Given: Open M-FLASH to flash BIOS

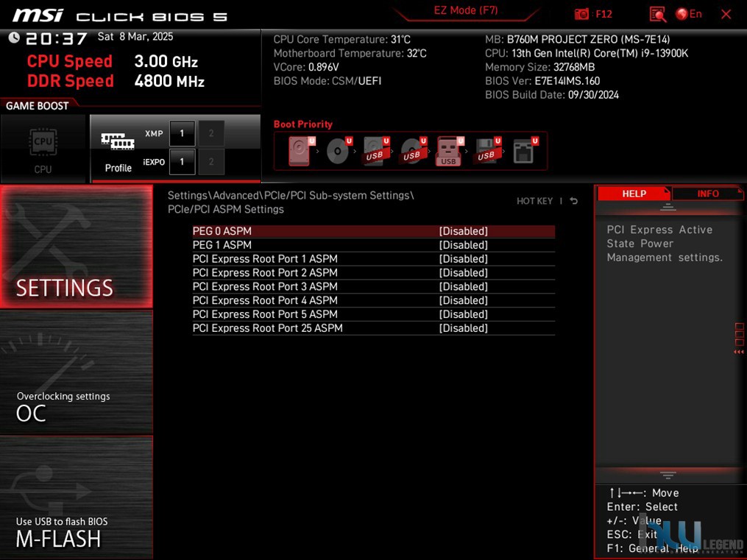Looking at the screenshot, I should (x=77, y=497).
